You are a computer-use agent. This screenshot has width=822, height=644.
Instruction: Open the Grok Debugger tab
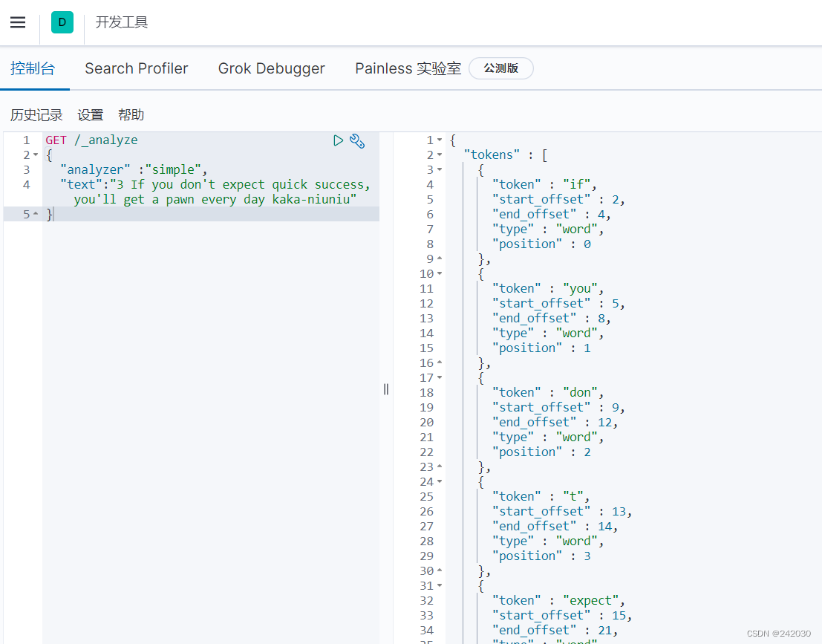click(x=272, y=68)
